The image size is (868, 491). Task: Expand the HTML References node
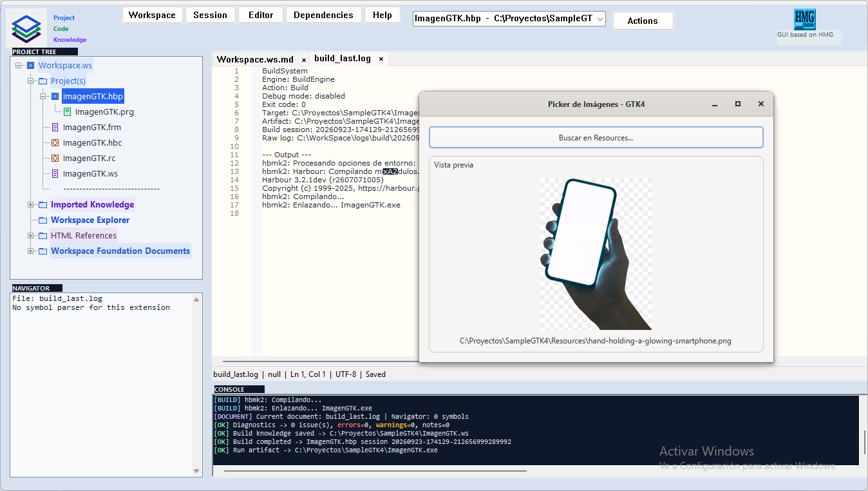tap(31, 236)
